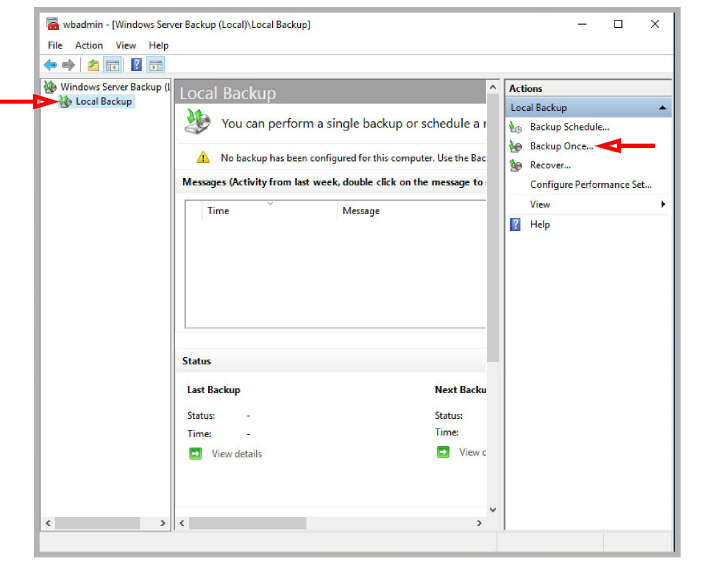Viewport: 714px width, 566px height.
Task: Select Local Backup in the console tree
Action: click(x=103, y=102)
